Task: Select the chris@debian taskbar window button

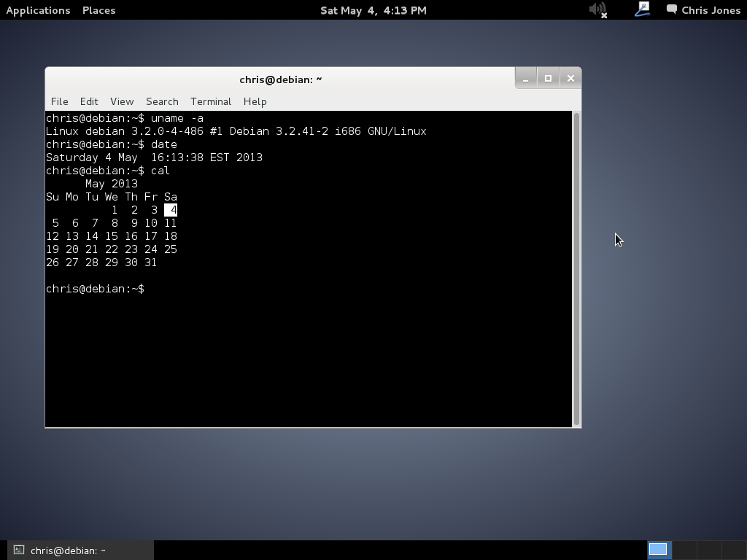Action: point(80,551)
